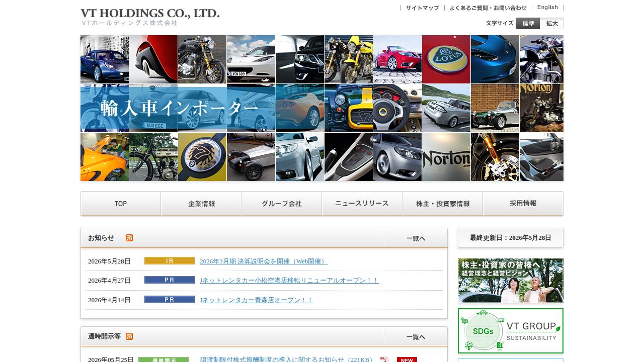This screenshot has width=644, height=362.
Task: Click the IR label on the 2026年5月28日 row
Action: coord(170,261)
